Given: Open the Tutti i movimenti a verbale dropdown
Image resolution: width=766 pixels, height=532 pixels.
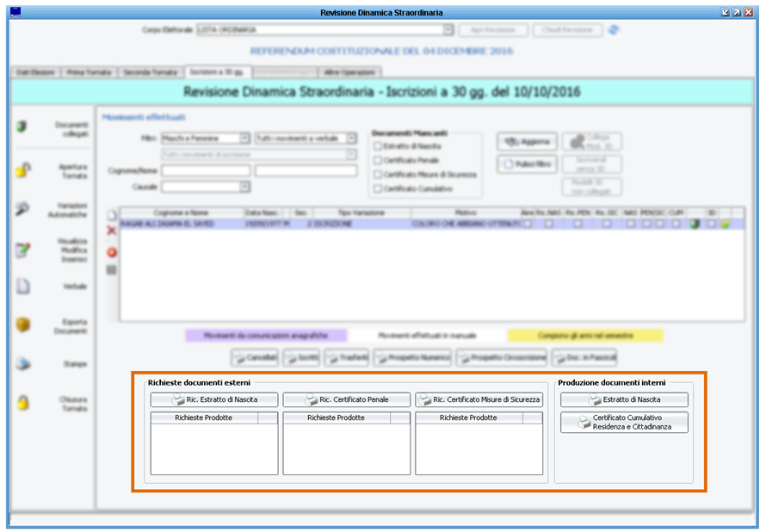Looking at the screenshot, I should point(351,139).
